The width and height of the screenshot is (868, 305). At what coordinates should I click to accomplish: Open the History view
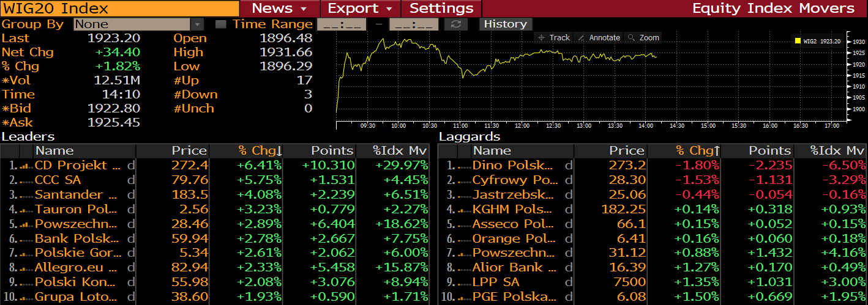click(x=505, y=24)
